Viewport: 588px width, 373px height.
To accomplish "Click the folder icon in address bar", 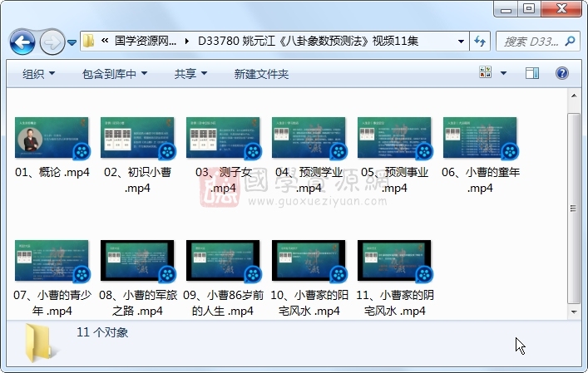I will (88, 41).
